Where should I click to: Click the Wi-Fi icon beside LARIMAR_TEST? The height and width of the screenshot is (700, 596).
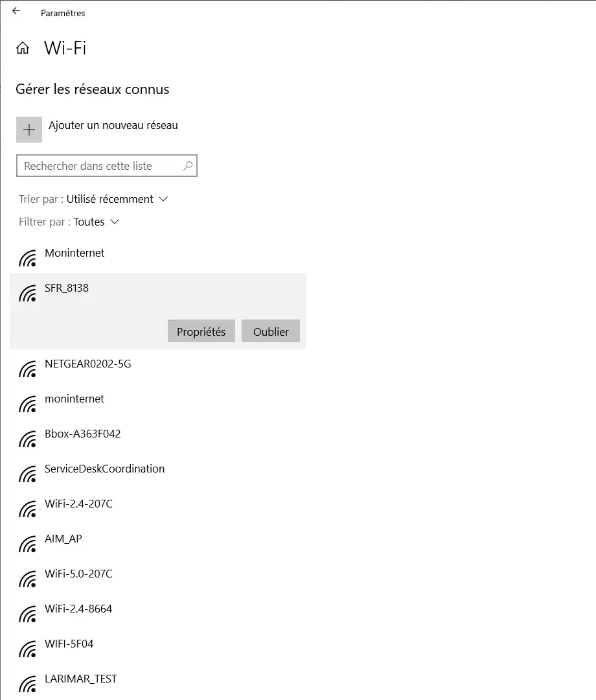pos(27,684)
